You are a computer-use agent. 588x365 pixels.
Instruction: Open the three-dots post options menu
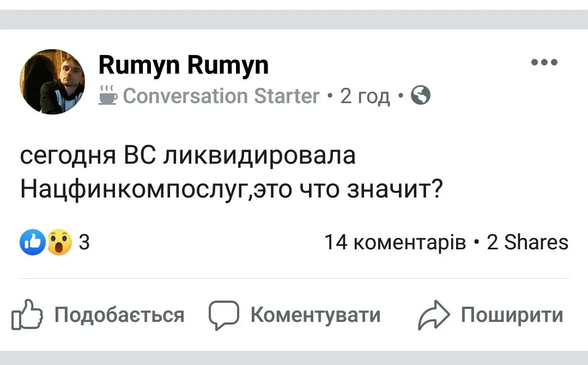coord(544,62)
